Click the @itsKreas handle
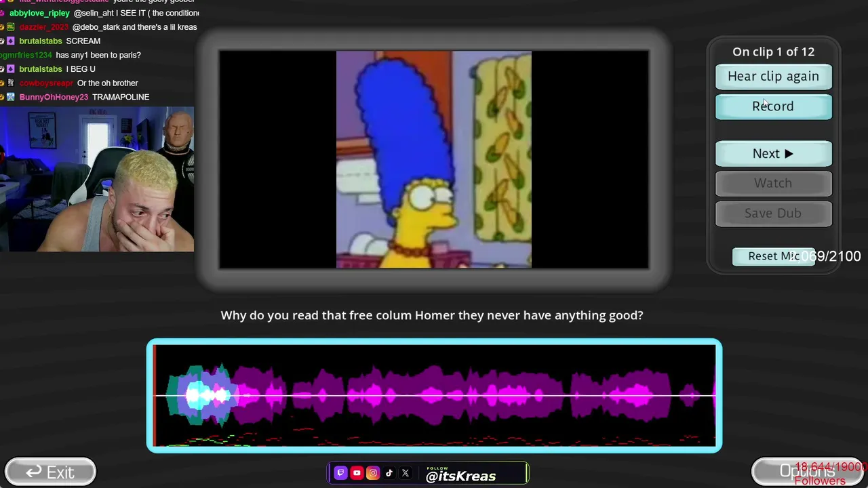 point(460,476)
